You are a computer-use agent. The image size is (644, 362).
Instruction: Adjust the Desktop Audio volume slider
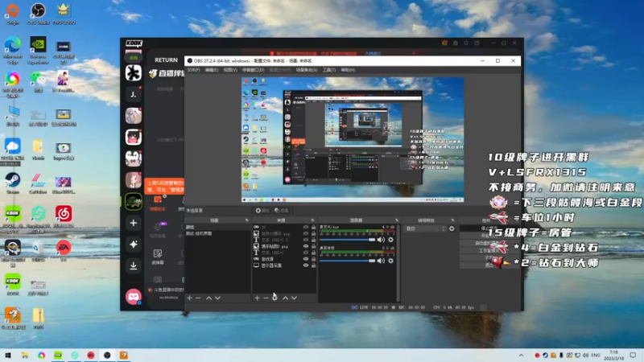point(348,261)
